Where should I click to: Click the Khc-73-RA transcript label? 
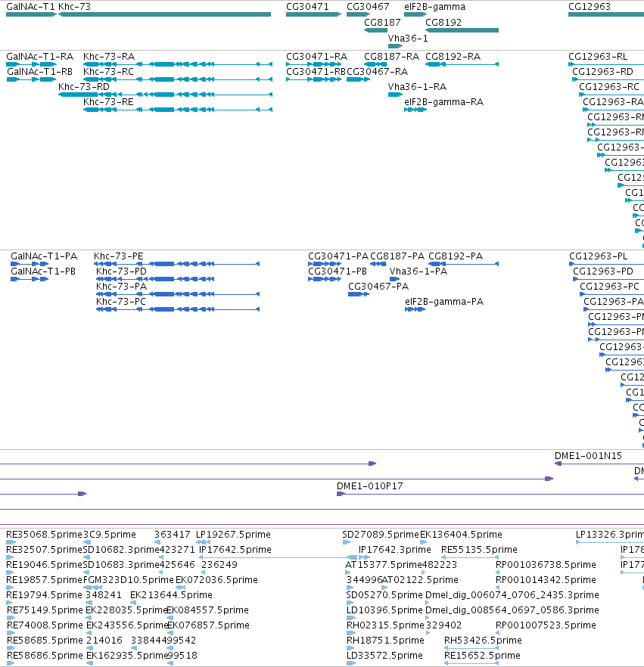pos(109,57)
